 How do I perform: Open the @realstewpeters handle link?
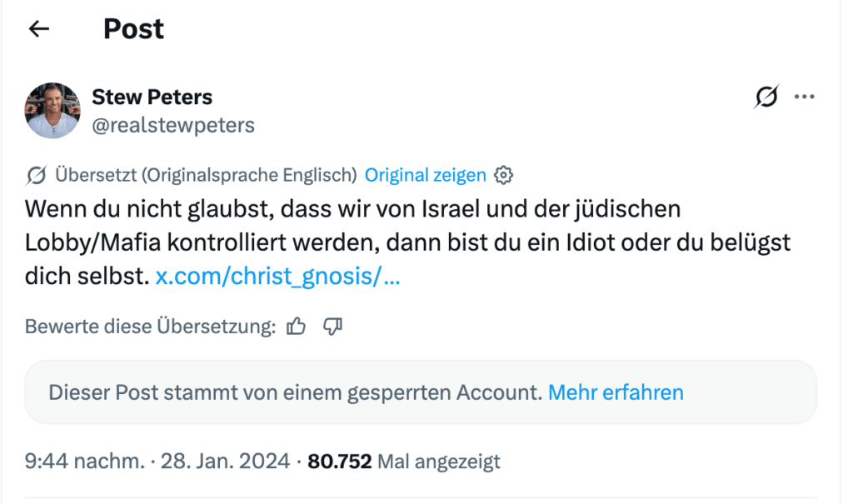(173, 125)
